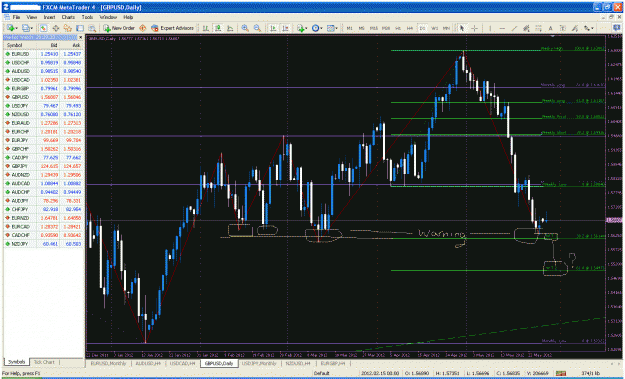Screen dimensions: 625x379
Task: Open the Tools menu
Action: 87,18
